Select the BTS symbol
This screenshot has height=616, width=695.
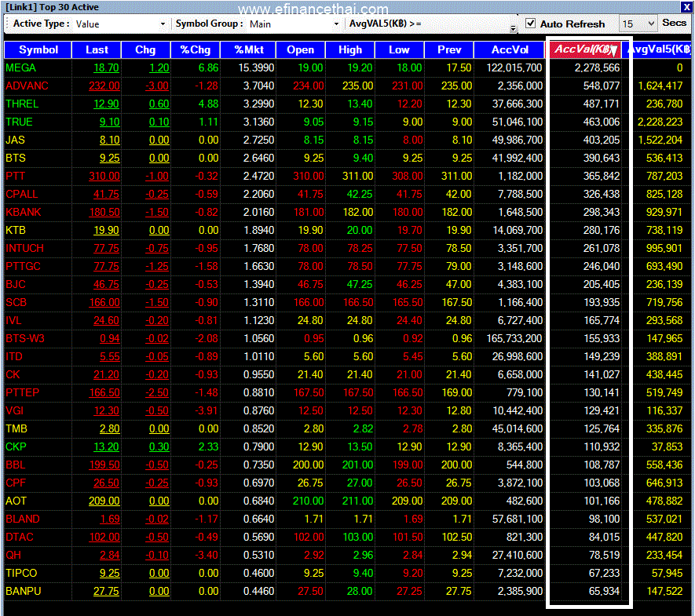click(x=16, y=158)
